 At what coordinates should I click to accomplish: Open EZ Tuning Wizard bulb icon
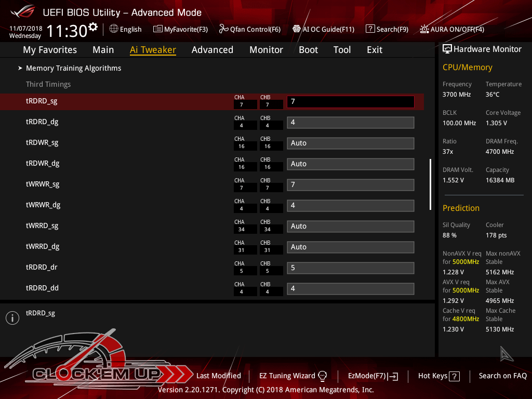[x=322, y=376]
